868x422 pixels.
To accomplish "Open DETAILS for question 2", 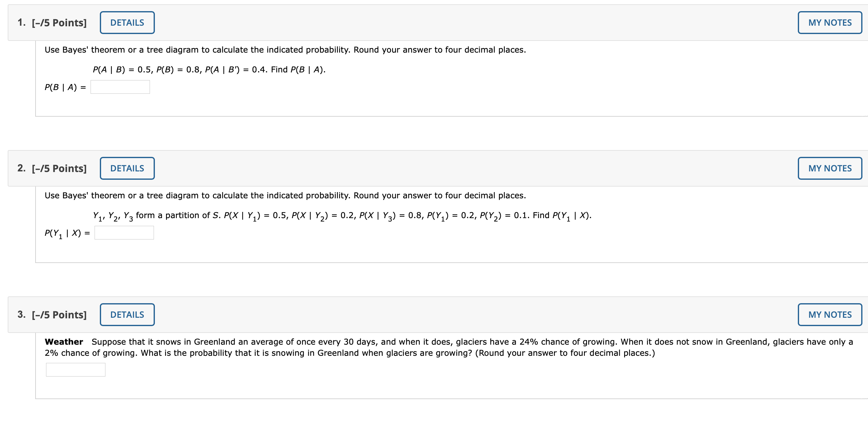I will coord(127,168).
